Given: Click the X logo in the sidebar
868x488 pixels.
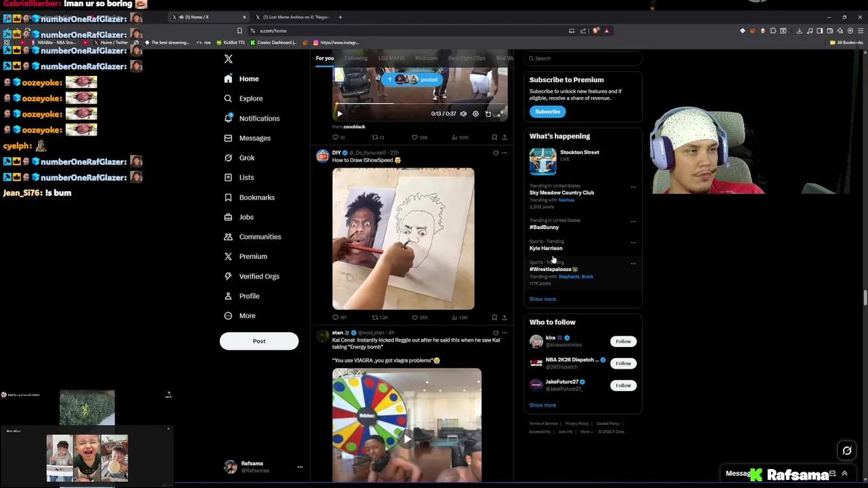Looking at the screenshot, I should point(229,59).
